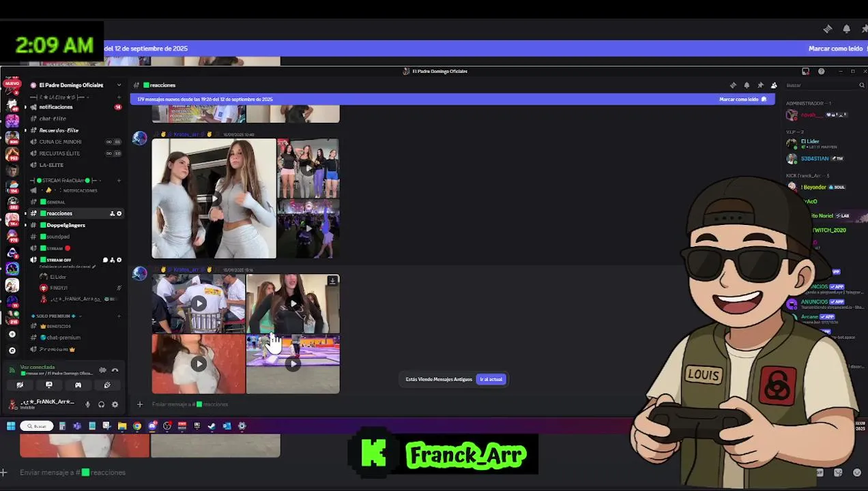Viewport: 868px width, 491px height.
Task: Open message attachment plus button
Action: [140, 404]
